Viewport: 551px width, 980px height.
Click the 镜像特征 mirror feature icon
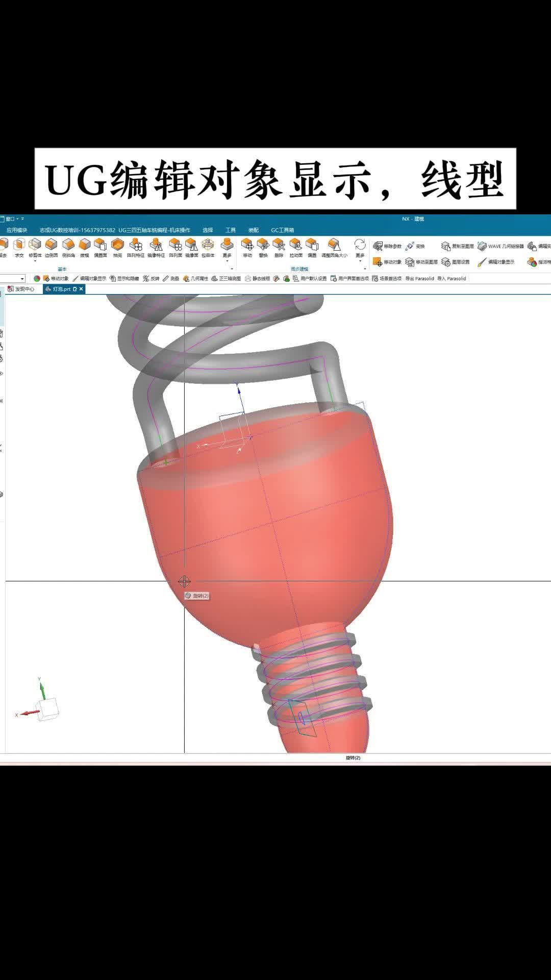click(156, 248)
